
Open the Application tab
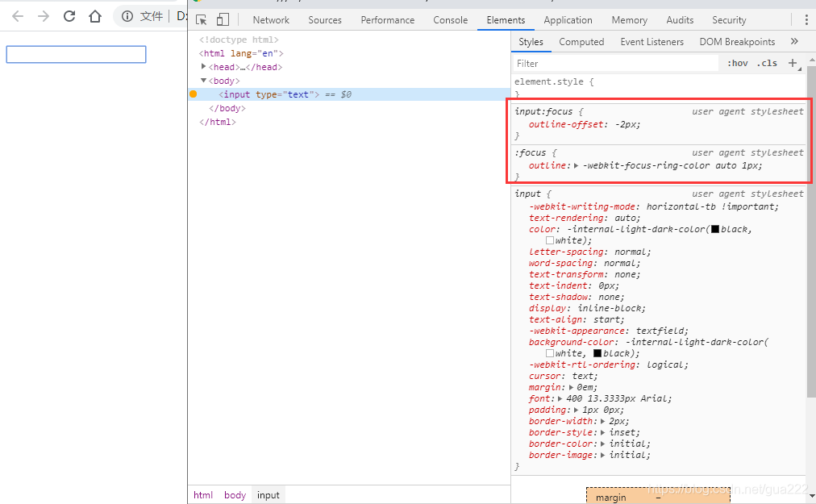coord(568,20)
